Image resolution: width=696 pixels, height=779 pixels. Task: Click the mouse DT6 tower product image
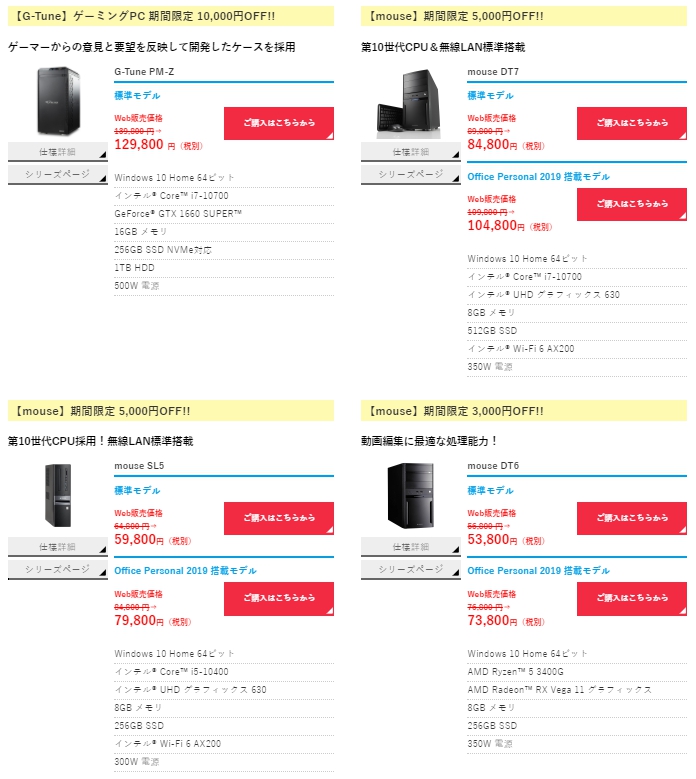pos(411,495)
